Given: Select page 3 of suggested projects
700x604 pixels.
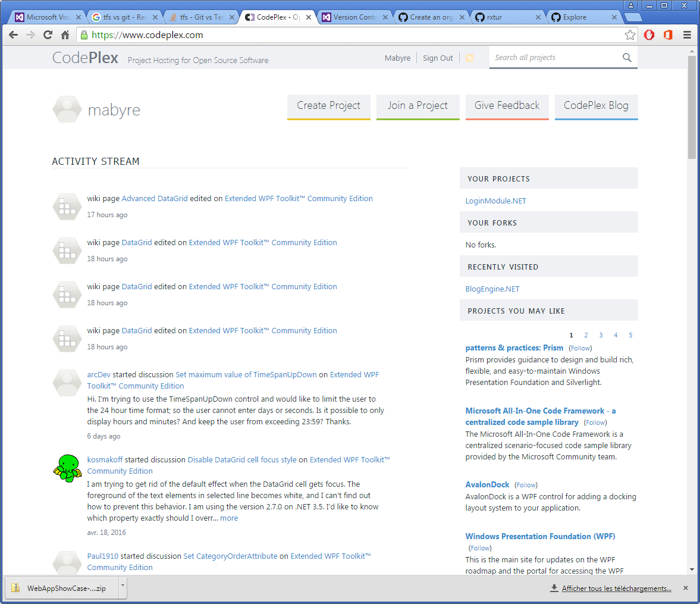Looking at the screenshot, I should 601,335.
